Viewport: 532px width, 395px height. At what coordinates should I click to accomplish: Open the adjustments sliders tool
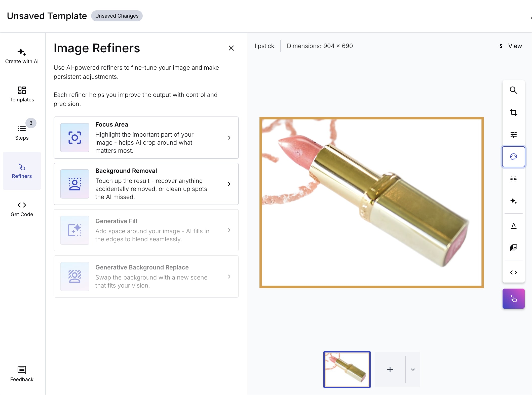click(x=513, y=135)
